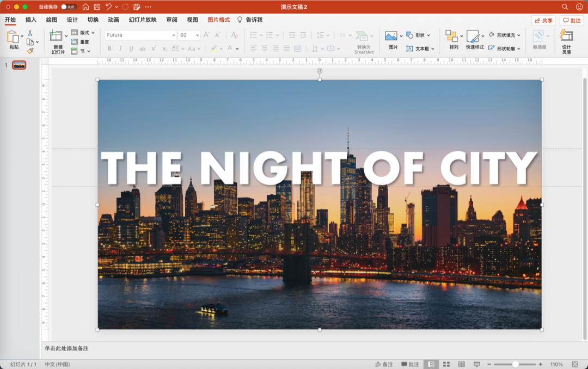This screenshot has height=369, width=588.
Task: Toggle subscript formatting
Action: click(164, 48)
